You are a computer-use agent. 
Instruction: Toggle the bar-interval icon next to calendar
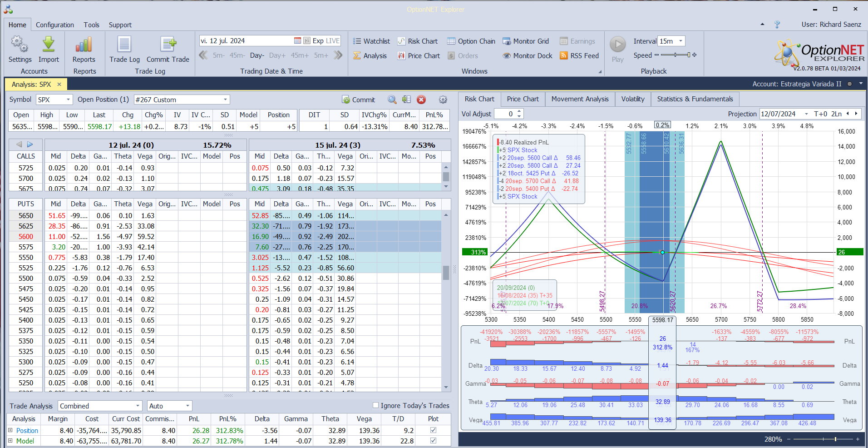pyautogui.click(x=307, y=41)
